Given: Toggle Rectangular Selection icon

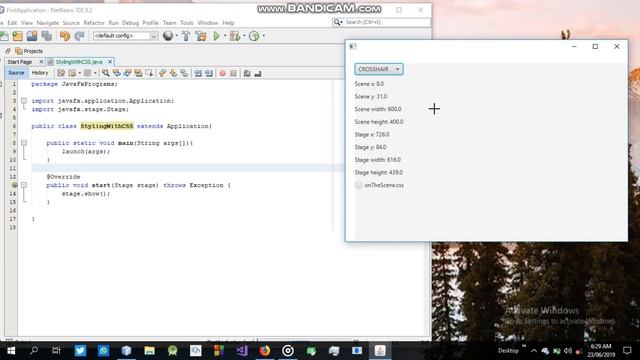Looking at the screenshot, I should point(149,73).
